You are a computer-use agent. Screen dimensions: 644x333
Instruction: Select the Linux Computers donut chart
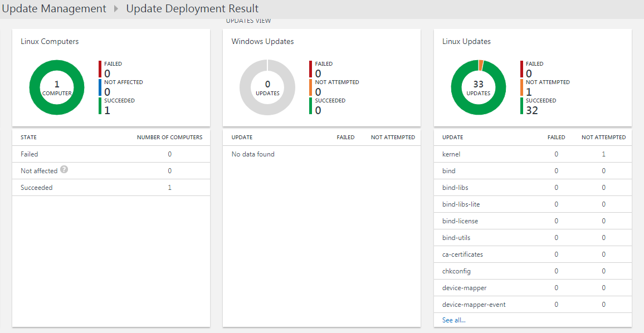[x=57, y=87]
